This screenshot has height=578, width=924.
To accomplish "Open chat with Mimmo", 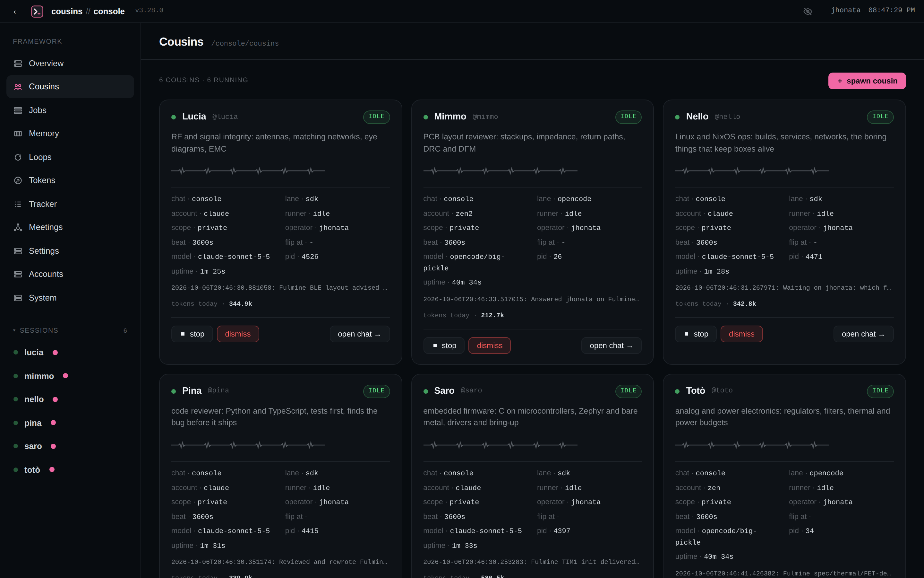I will pyautogui.click(x=611, y=346).
